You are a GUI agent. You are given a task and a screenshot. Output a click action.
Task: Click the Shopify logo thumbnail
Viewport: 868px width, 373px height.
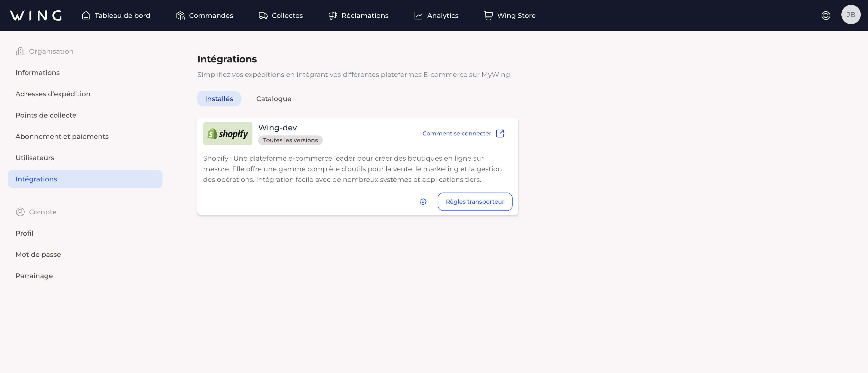228,134
